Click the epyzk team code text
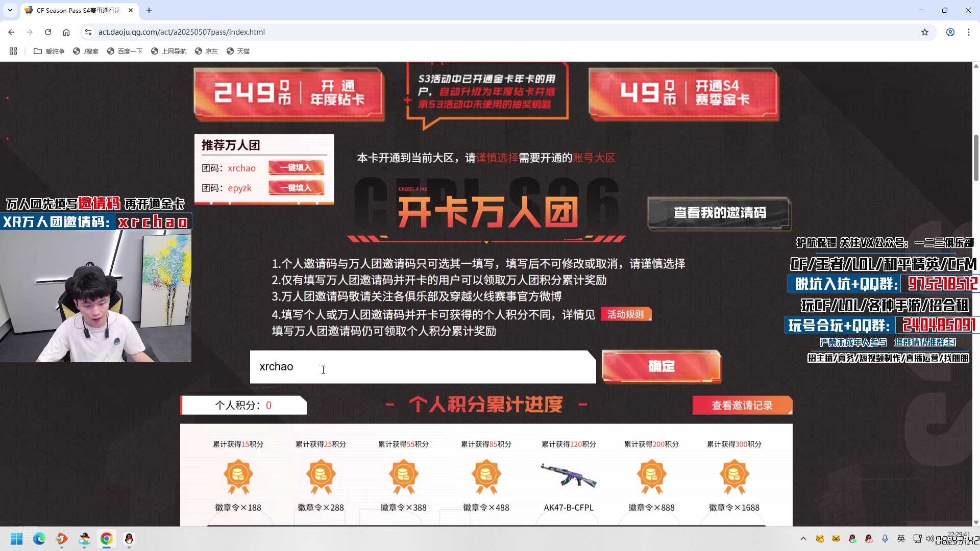 pyautogui.click(x=239, y=188)
